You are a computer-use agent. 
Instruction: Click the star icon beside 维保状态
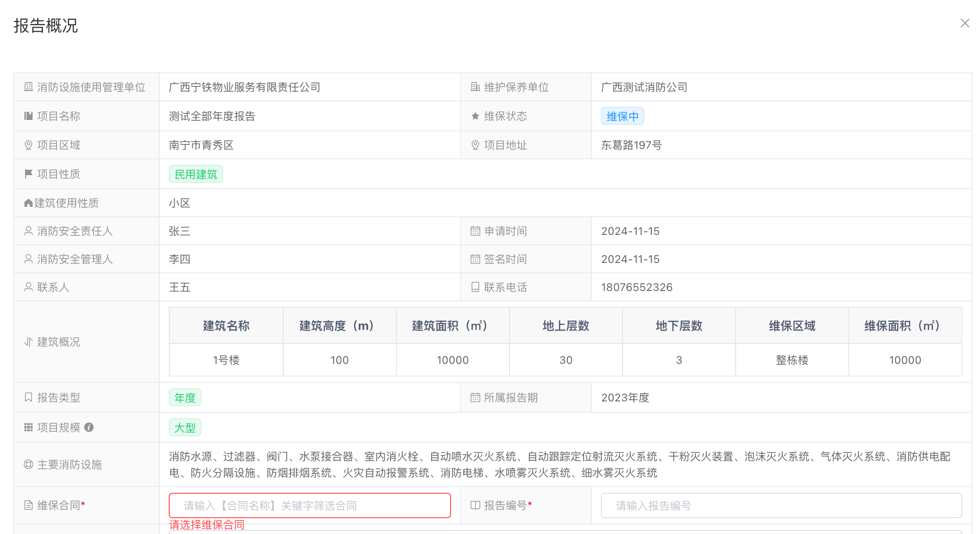point(475,116)
